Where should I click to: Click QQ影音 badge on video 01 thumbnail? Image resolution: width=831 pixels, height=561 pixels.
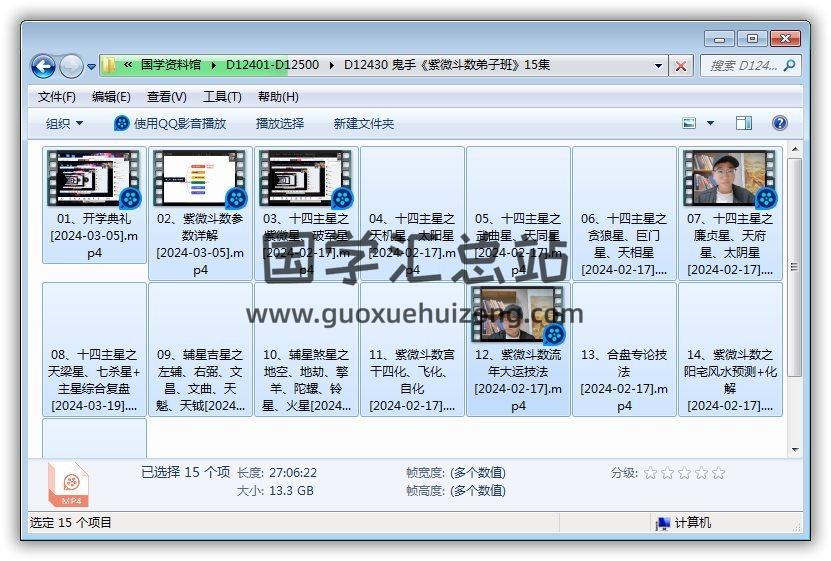pos(130,199)
